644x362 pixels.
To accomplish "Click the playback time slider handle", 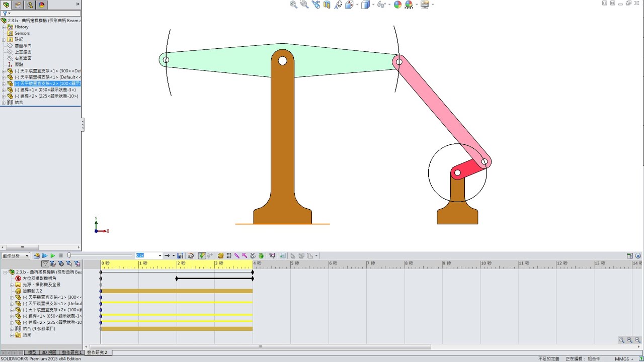I will (69, 256).
